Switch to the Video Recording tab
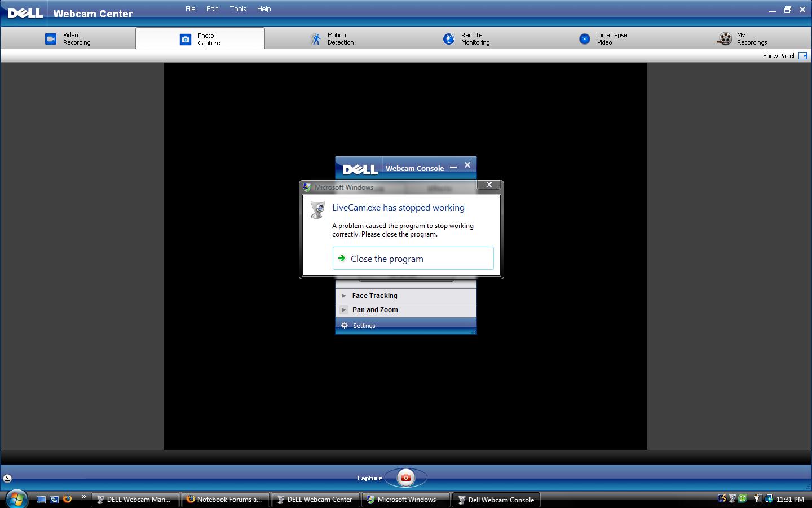The image size is (812, 508). (x=68, y=38)
